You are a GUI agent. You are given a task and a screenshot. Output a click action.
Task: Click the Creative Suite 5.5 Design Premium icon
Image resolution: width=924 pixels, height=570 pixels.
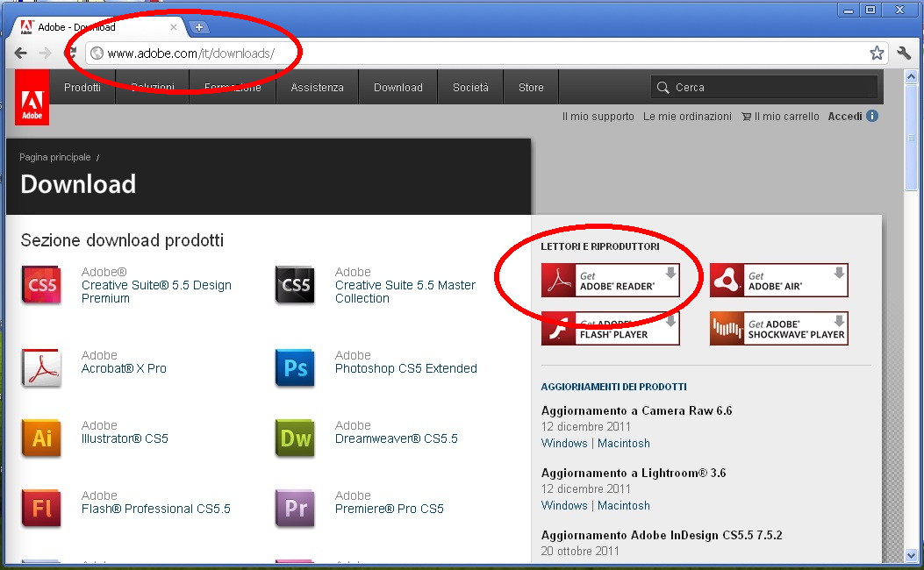[x=42, y=286]
